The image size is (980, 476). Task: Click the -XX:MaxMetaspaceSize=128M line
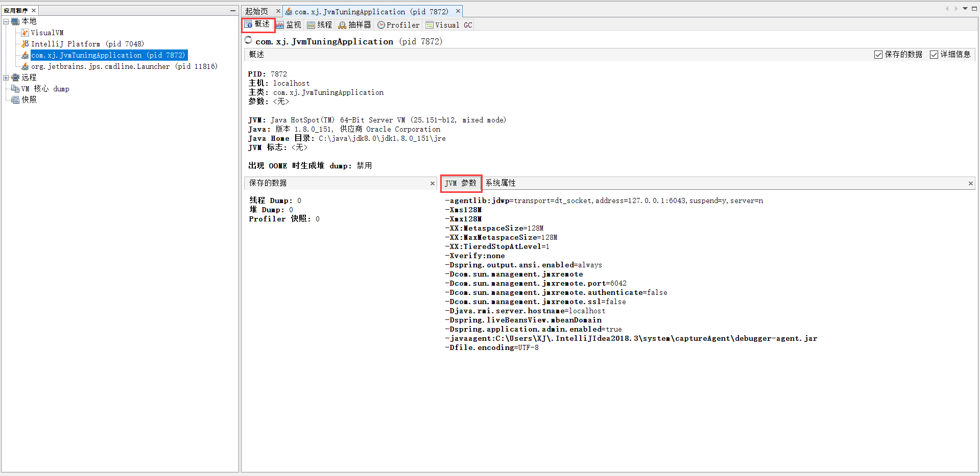point(501,238)
